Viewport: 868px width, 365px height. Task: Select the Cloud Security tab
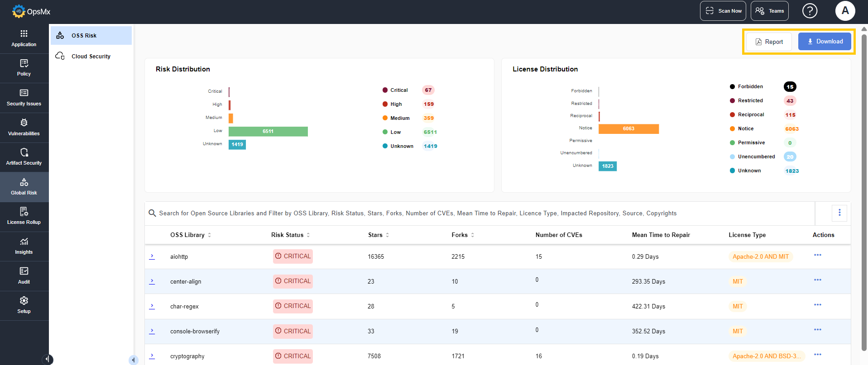[x=91, y=57]
